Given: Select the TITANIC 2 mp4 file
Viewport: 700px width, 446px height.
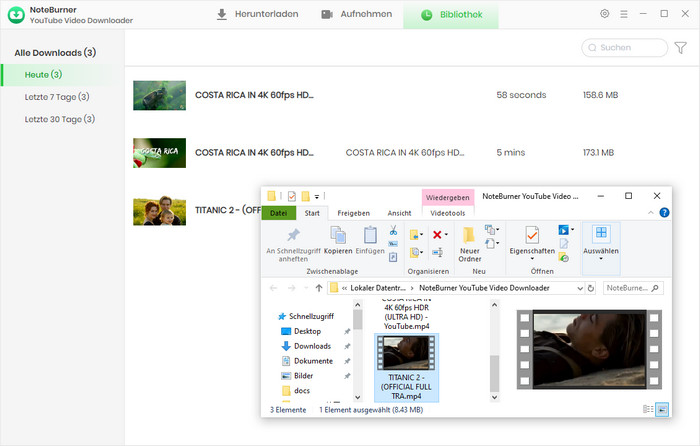Looking at the screenshot, I should click(x=406, y=368).
